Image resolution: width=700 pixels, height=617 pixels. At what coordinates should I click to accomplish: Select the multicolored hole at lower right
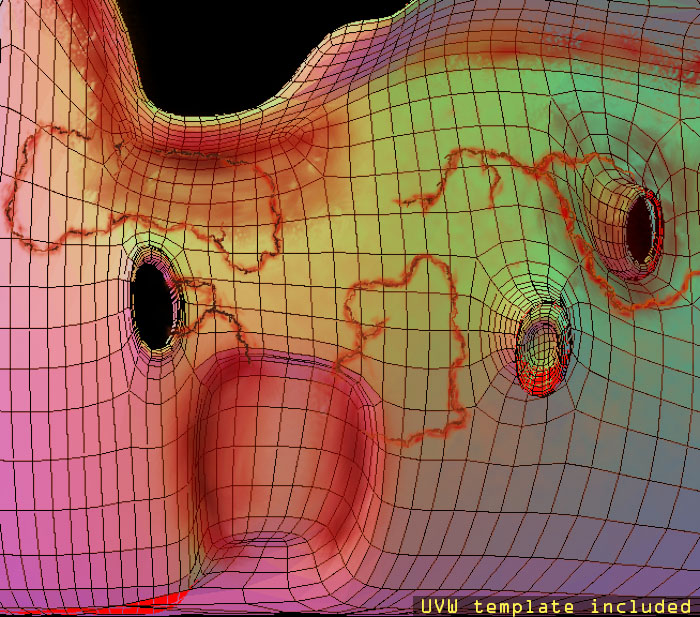click(x=544, y=346)
